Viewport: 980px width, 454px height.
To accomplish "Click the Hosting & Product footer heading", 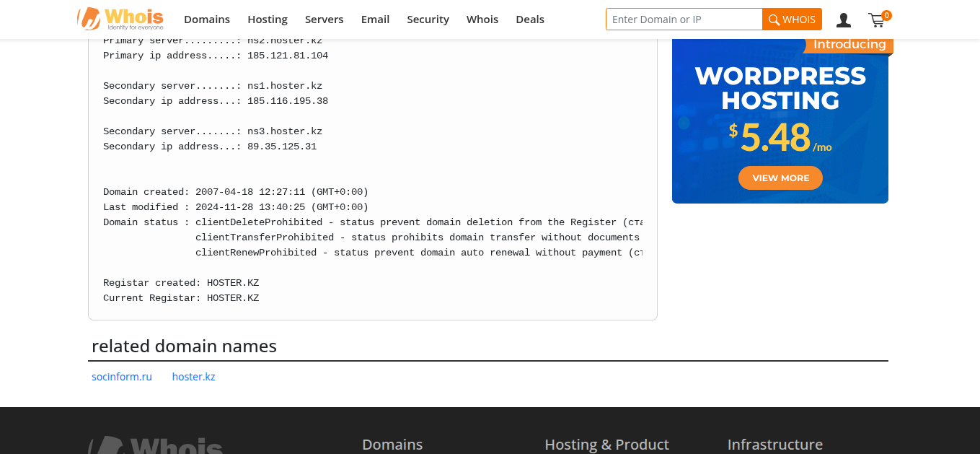I will [x=606, y=445].
